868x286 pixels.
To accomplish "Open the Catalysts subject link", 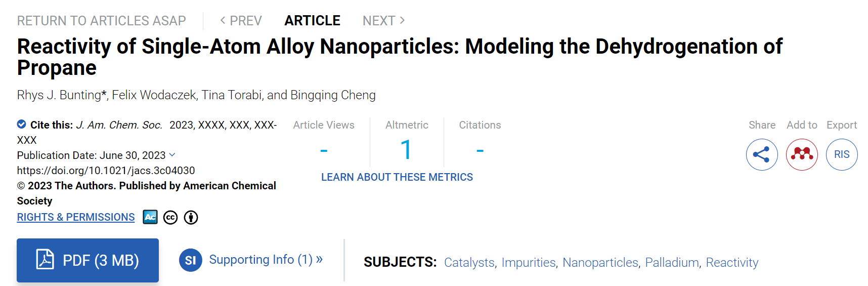I will [x=469, y=263].
